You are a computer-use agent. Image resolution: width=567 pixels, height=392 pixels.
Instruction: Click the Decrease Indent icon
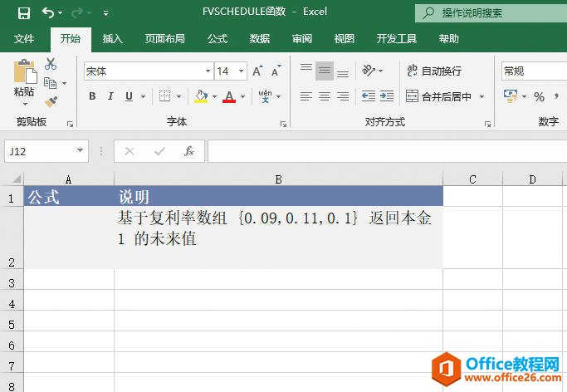369,96
